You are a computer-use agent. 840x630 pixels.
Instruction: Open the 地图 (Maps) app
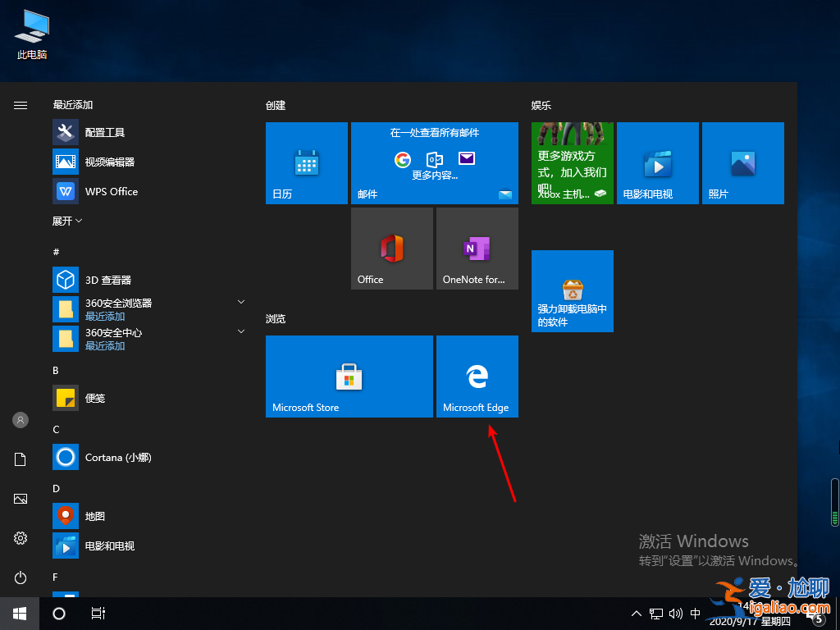(93, 516)
